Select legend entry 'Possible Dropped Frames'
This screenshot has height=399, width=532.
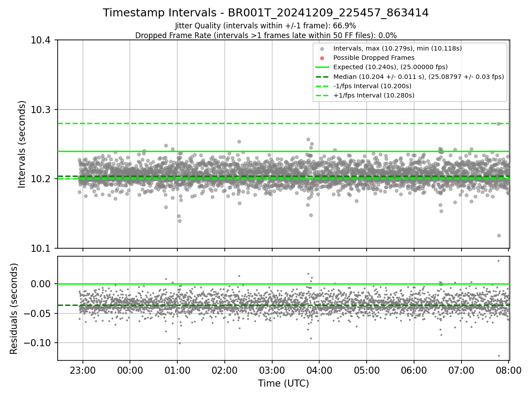[374, 58]
